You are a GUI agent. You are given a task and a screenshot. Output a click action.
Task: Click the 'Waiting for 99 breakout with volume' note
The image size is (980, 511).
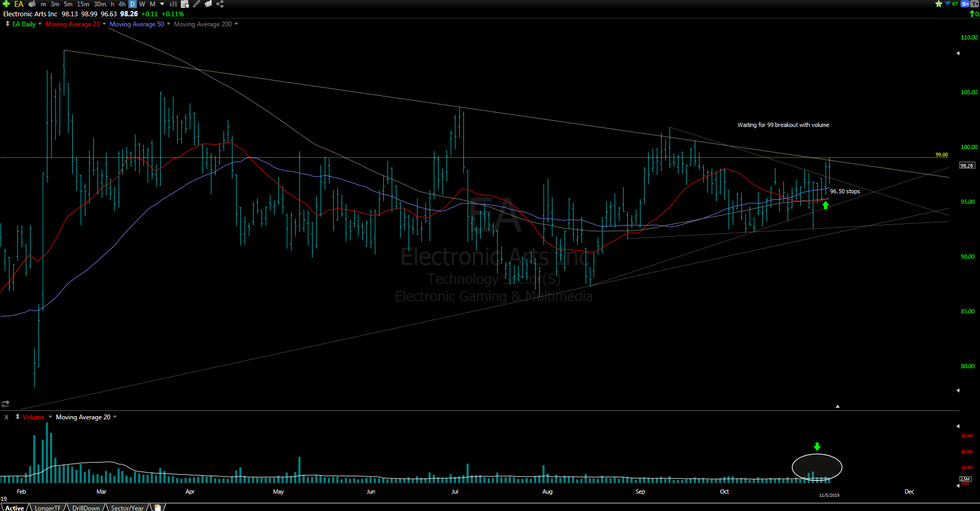pyautogui.click(x=783, y=125)
